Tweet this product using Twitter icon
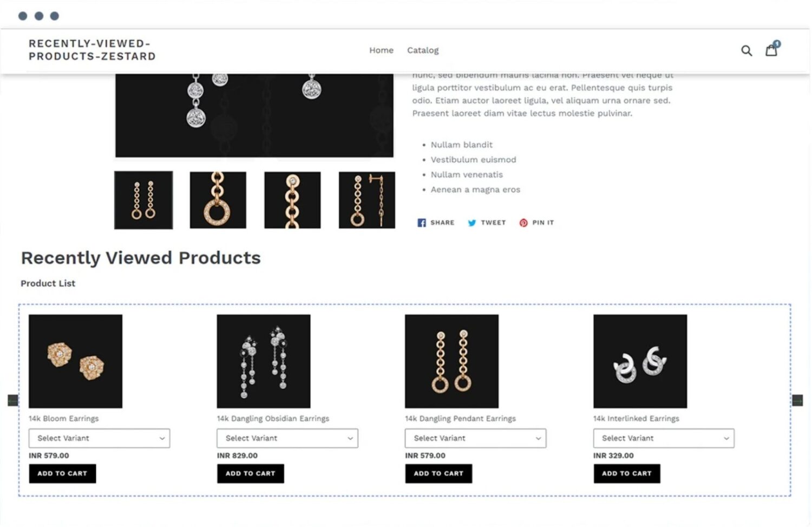Viewport: 812px width, 527px height. [472, 223]
